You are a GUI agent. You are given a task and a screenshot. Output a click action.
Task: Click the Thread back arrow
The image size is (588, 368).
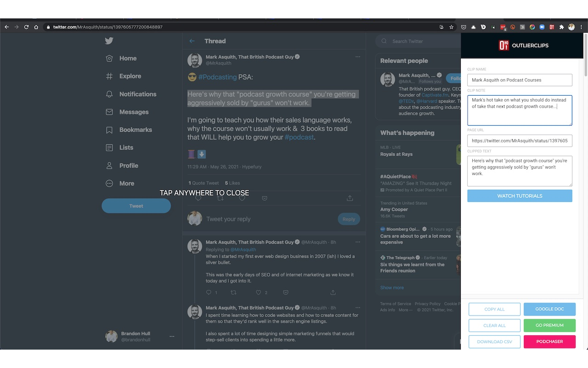192,41
